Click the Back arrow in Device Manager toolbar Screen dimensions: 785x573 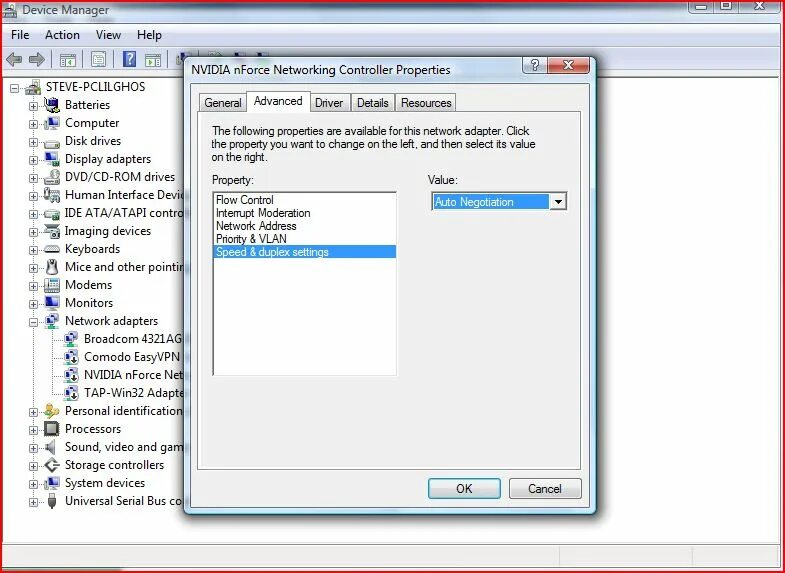[14, 60]
